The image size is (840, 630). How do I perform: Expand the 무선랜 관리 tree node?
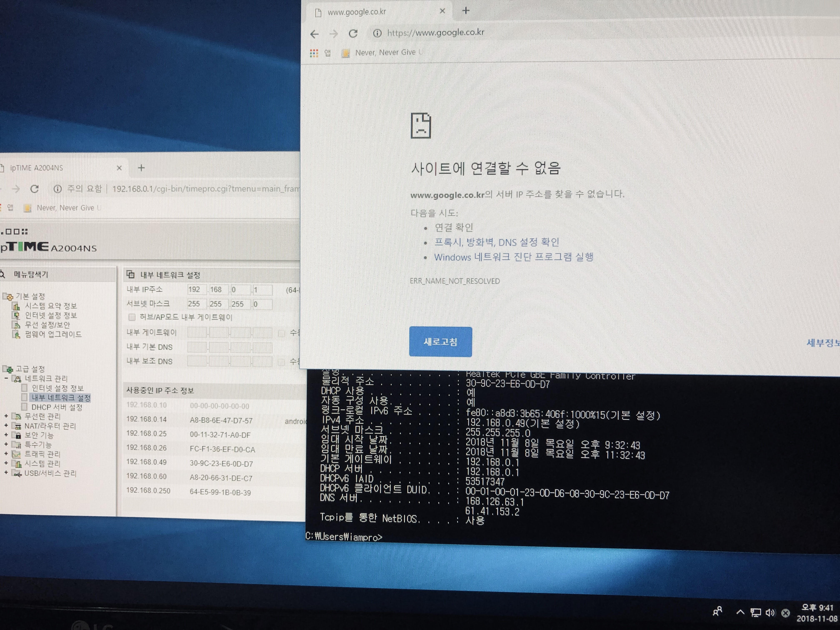pyautogui.click(x=6, y=417)
